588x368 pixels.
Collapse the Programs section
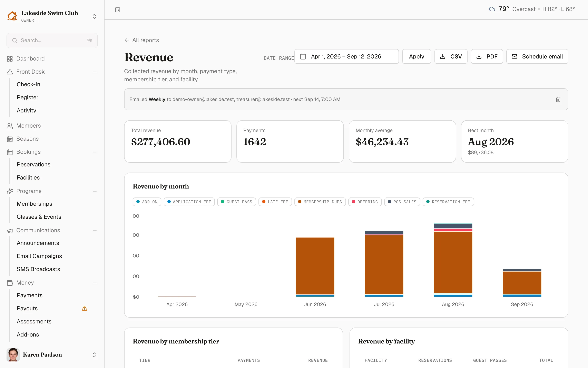click(x=95, y=191)
